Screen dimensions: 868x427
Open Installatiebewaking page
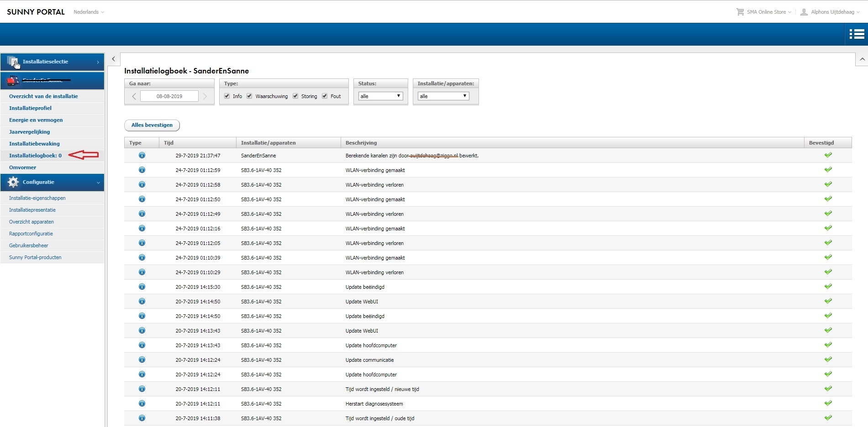click(34, 144)
